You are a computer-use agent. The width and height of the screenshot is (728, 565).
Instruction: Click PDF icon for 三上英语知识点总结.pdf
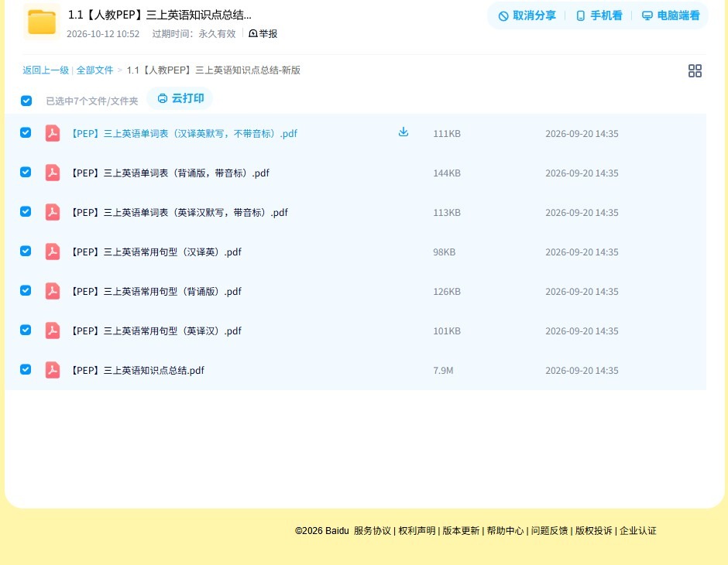(x=53, y=370)
